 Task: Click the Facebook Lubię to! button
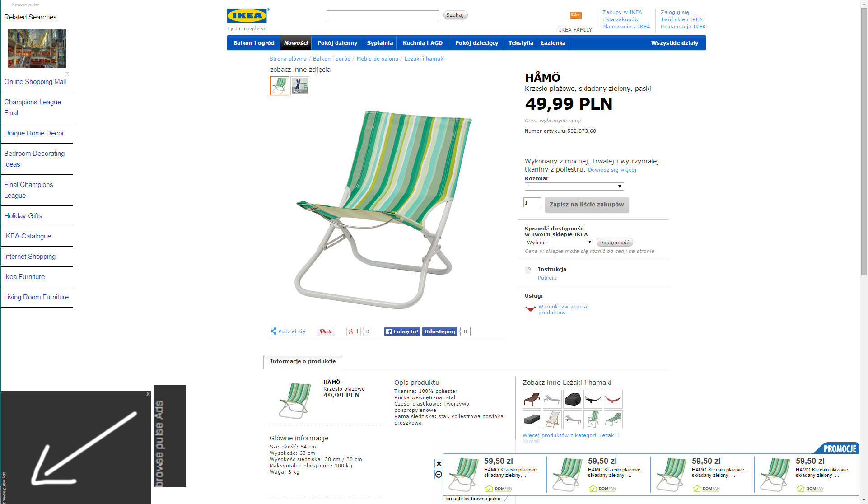pyautogui.click(x=402, y=331)
